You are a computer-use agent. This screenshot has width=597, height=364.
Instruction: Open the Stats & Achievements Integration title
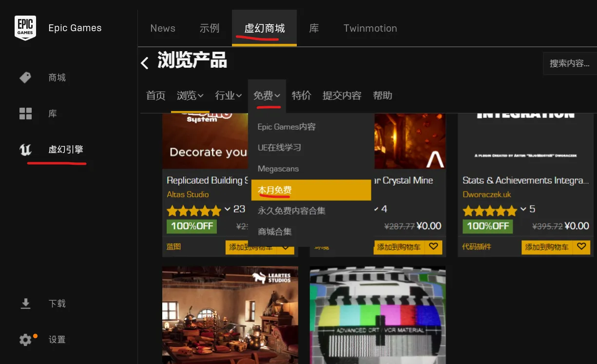[526, 180]
